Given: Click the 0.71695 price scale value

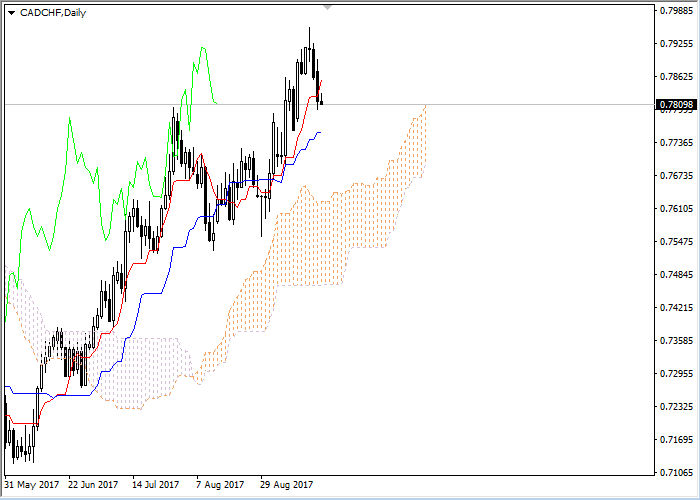Looking at the screenshot, I should click(677, 439).
